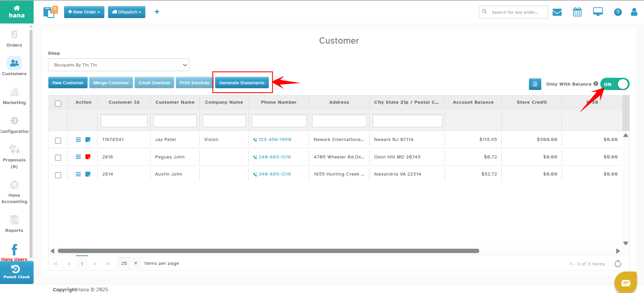This screenshot has height=293, width=644.
Task: Click New Customer button
Action: tap(68, 83)
